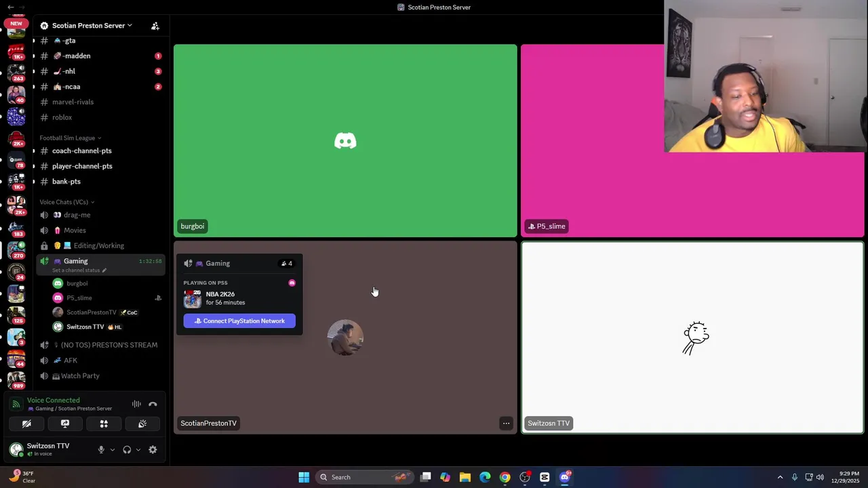Focus the green burgboi video tile

345,141
